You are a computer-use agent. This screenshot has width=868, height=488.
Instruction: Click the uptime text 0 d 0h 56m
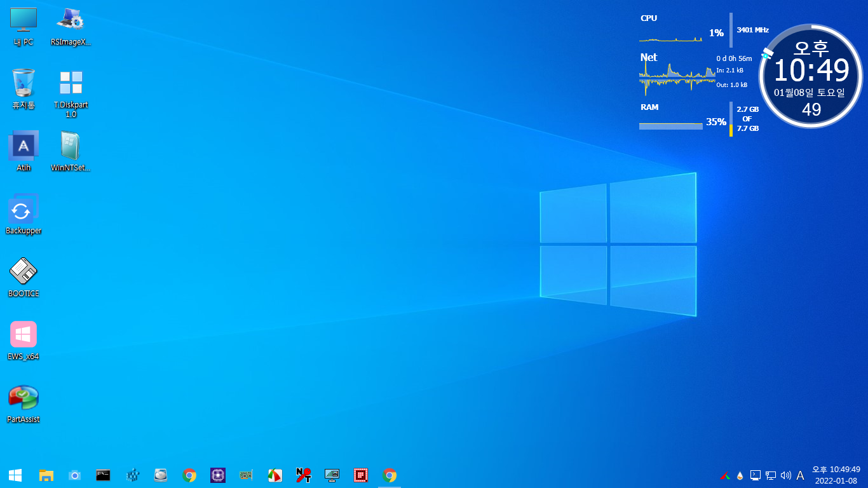click(734, 58)
